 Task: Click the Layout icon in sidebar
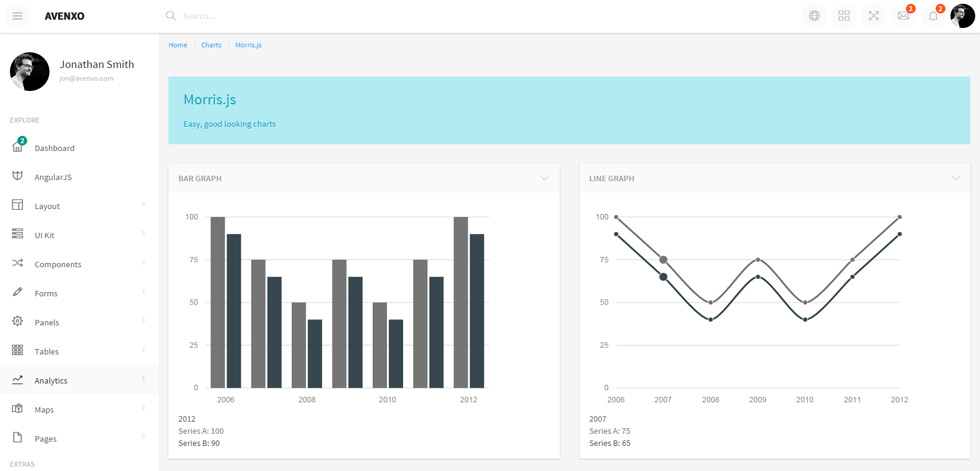[18, 206]
